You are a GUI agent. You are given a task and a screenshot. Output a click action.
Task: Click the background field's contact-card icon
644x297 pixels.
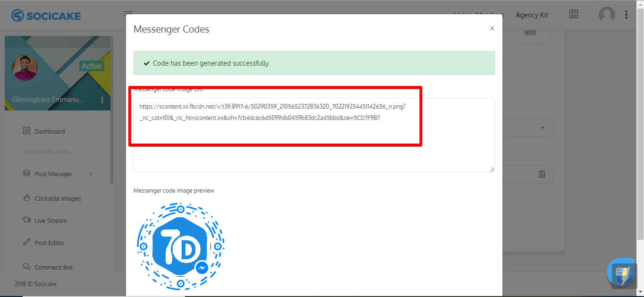(542, 174)
